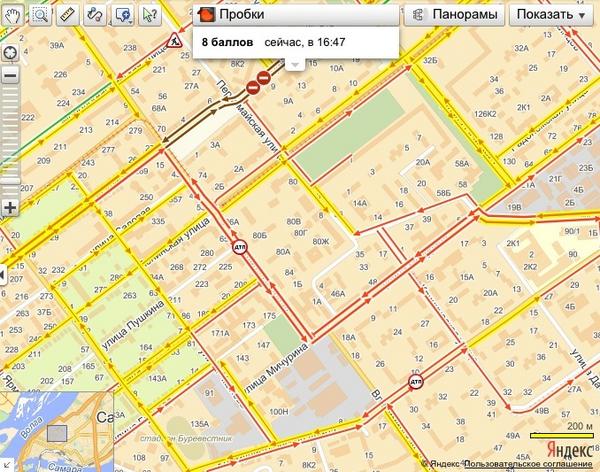
Task: Expand the Показать dropdown menu
Action: pos(551,15)
